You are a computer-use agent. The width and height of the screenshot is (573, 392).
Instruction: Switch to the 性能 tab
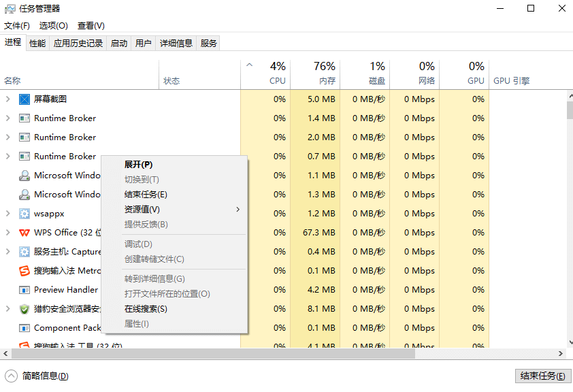[x=37, y=42]
